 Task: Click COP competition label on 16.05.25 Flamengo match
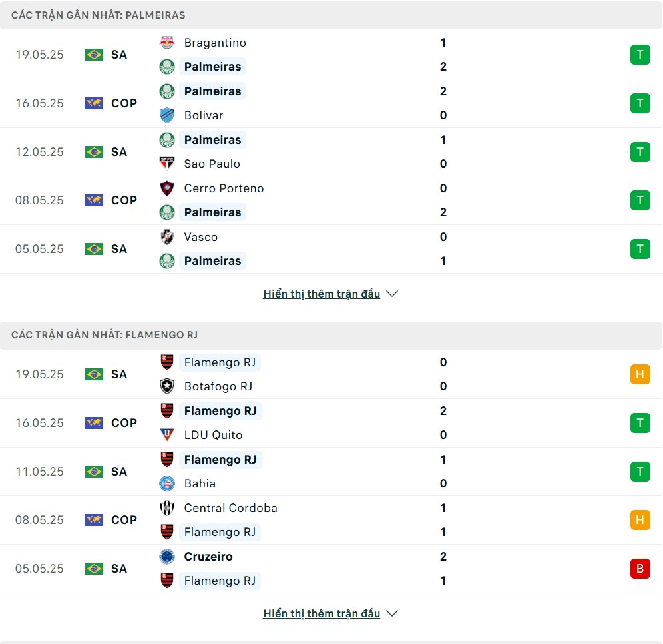click(124, 423)
